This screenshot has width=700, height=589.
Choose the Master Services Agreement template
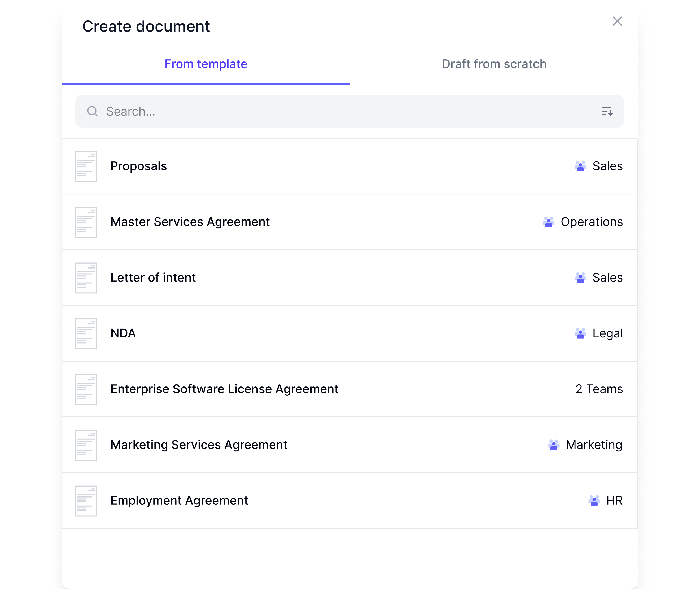click(x=190, y=222)
